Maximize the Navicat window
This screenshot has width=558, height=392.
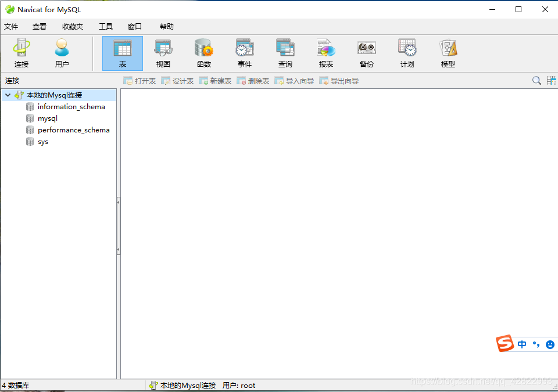(x=518, y=10)
